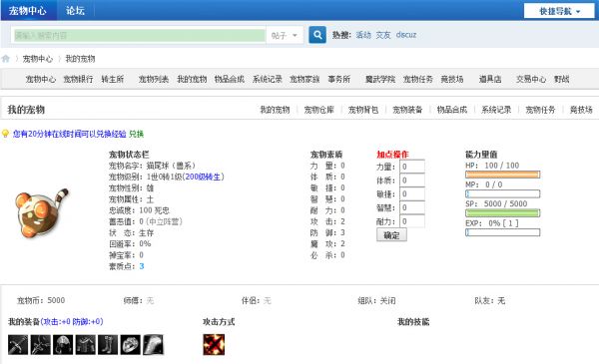The width and height of the screenshot is (599, 364).
Task: Switch to the 论坛 top tab
Action: coord(75,10)
